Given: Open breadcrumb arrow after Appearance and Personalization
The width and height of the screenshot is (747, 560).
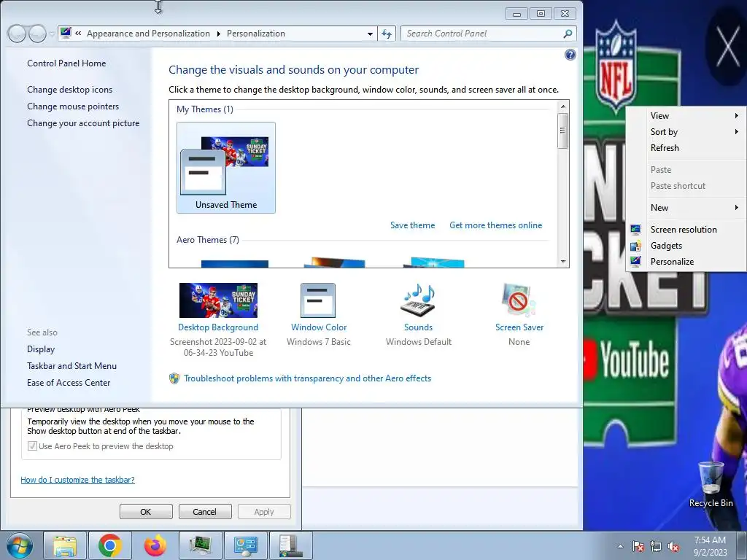Looking at the screenshot, I should [x=218, y=34].
